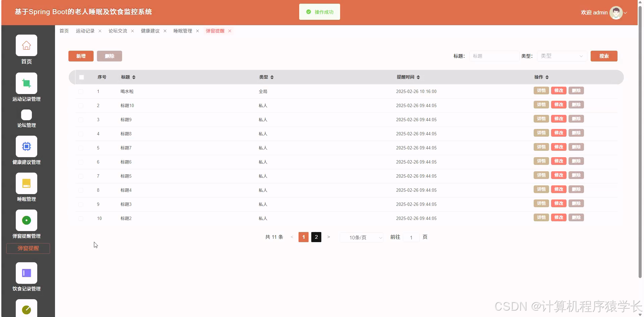Viewport: 644px width, 317px height.
Task: Click the 新增 button
Action: [80, 56]
